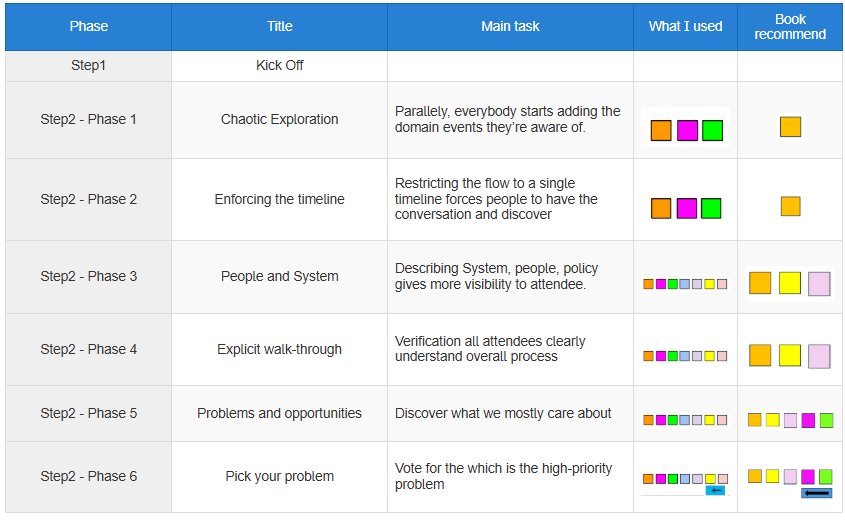
Task: Select the Title column header
Action: tap(279, 26)
